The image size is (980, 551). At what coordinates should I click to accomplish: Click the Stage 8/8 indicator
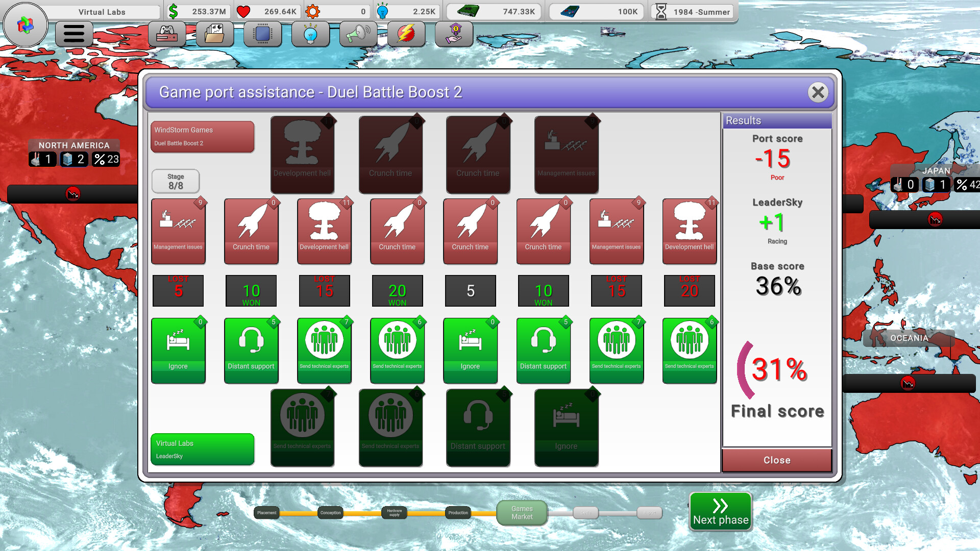click(176, 181)
